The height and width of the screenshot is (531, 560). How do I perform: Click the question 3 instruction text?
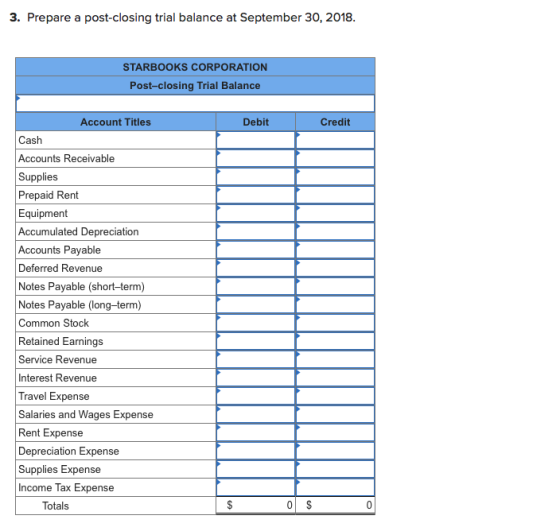click(x=183, y=17)
